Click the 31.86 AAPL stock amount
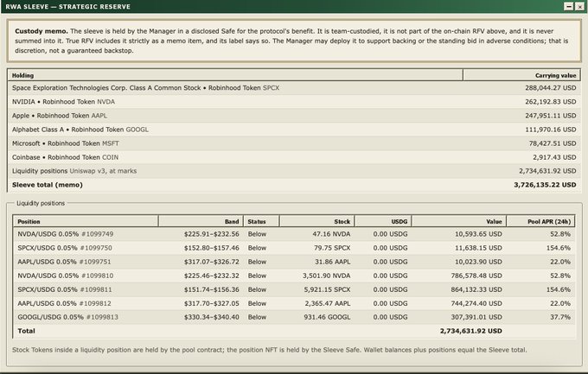 (333, 262)
